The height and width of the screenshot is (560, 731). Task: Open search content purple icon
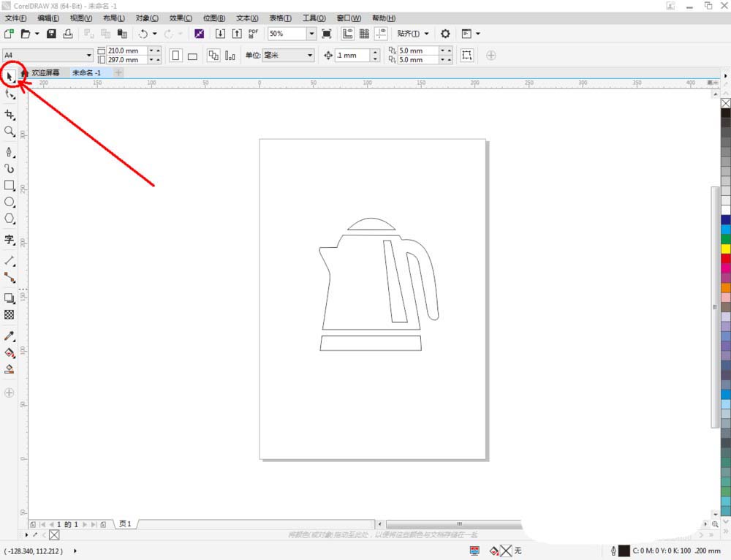[x=199, y=34]
